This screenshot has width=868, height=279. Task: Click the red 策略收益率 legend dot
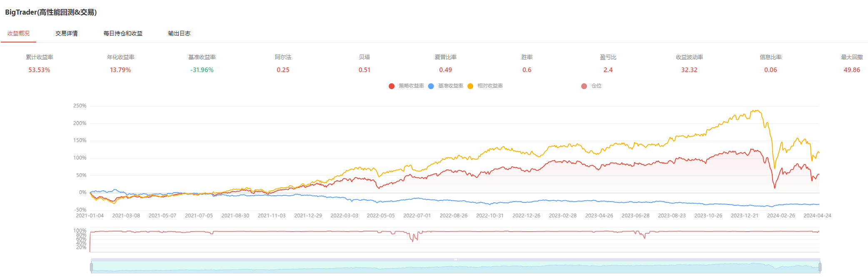pyautogui.click(x=392, y=86)
